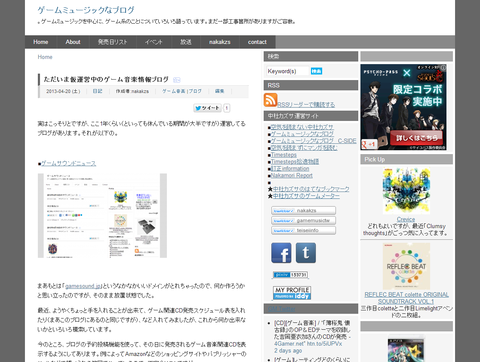The image size is (480, 362).
Task: Click the Psycho-Pass collaboration ad banner
Action: pos(404,107)
